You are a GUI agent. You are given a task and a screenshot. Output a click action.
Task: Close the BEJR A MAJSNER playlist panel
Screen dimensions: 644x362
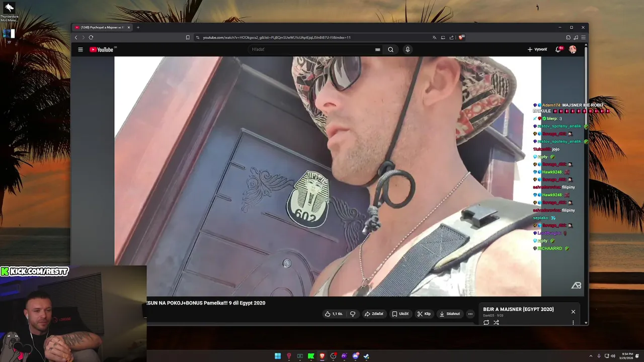(x=573, y=312)
